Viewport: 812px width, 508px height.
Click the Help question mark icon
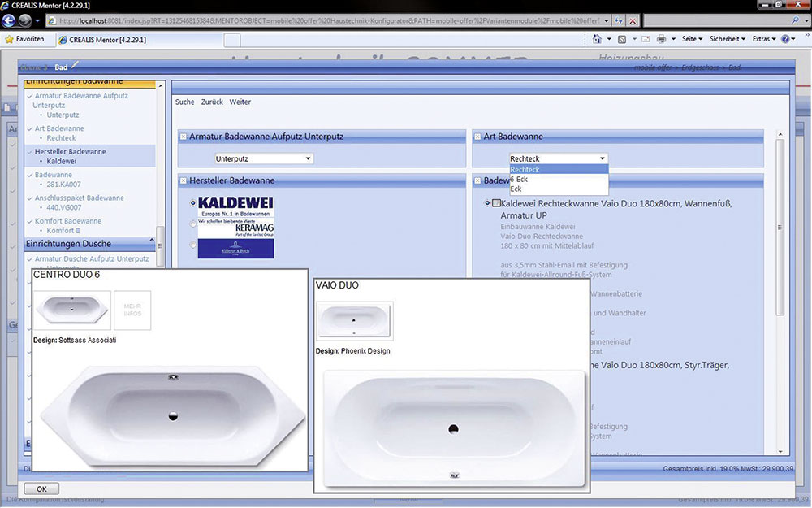click(x=785, y=39)
